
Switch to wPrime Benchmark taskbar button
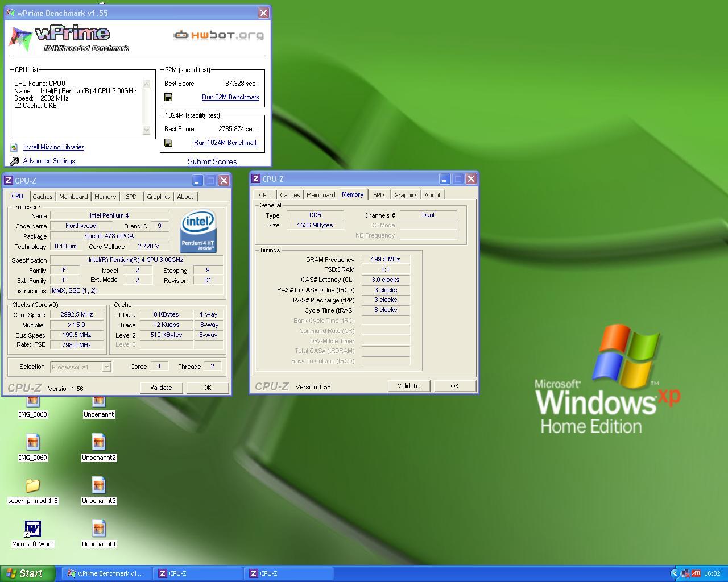tap(106, 573)
